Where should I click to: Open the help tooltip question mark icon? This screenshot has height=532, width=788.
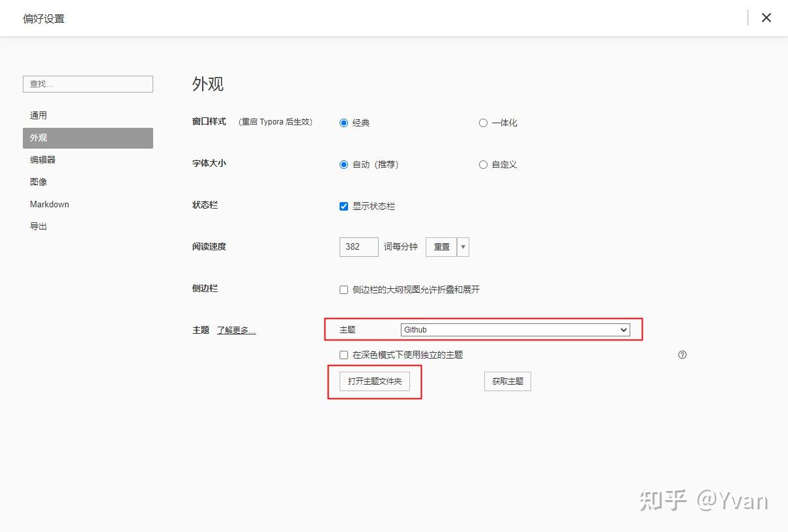pos(682,354)
